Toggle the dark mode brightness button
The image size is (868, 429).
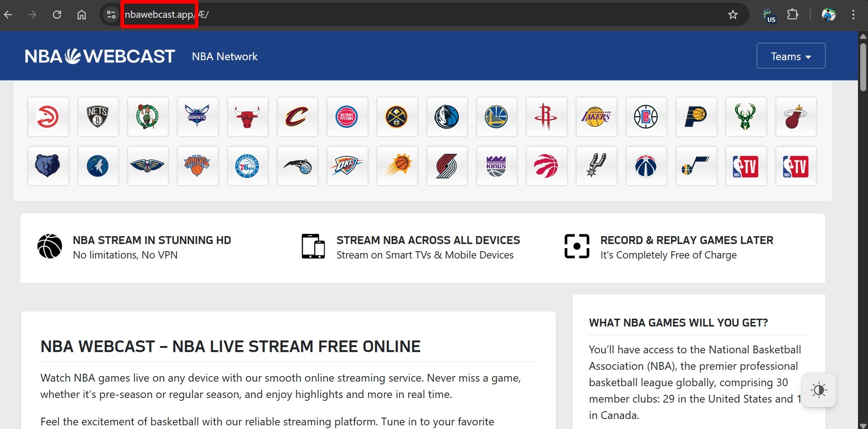tap(819, 390)
